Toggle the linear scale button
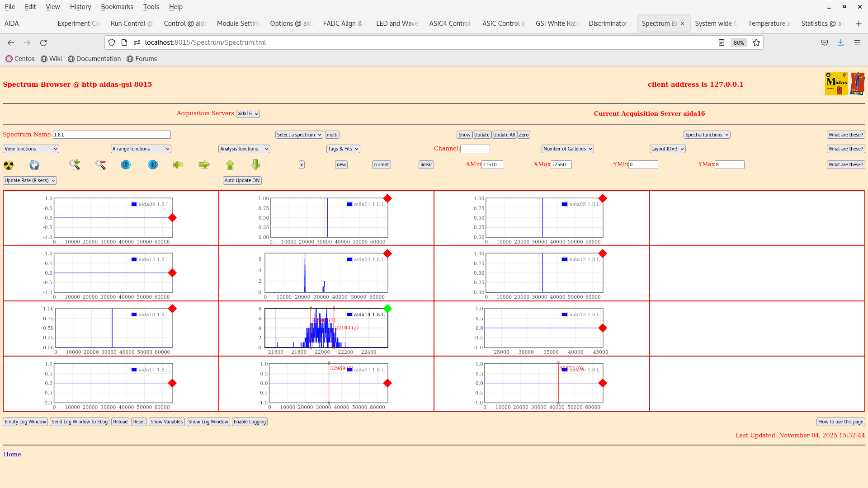 point(425,164)
